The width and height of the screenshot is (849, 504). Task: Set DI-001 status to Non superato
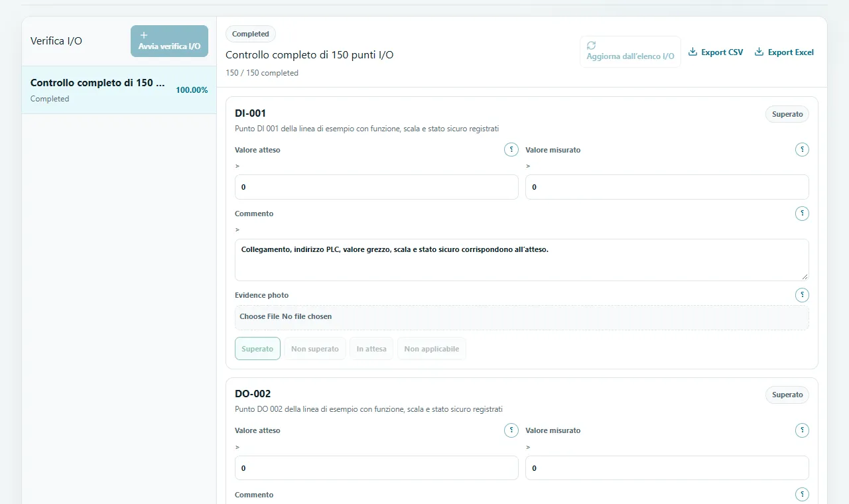pos(315,349)
